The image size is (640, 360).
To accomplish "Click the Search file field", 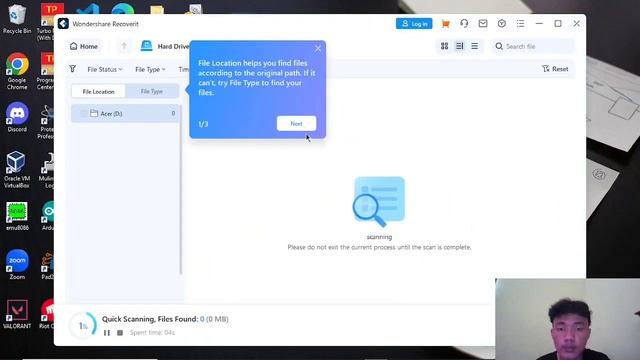I will coord(533,47).
